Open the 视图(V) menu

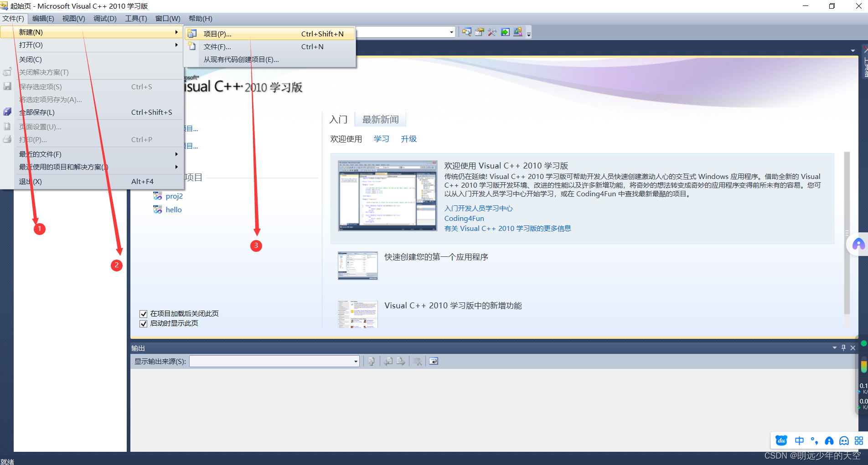point(73,18)
